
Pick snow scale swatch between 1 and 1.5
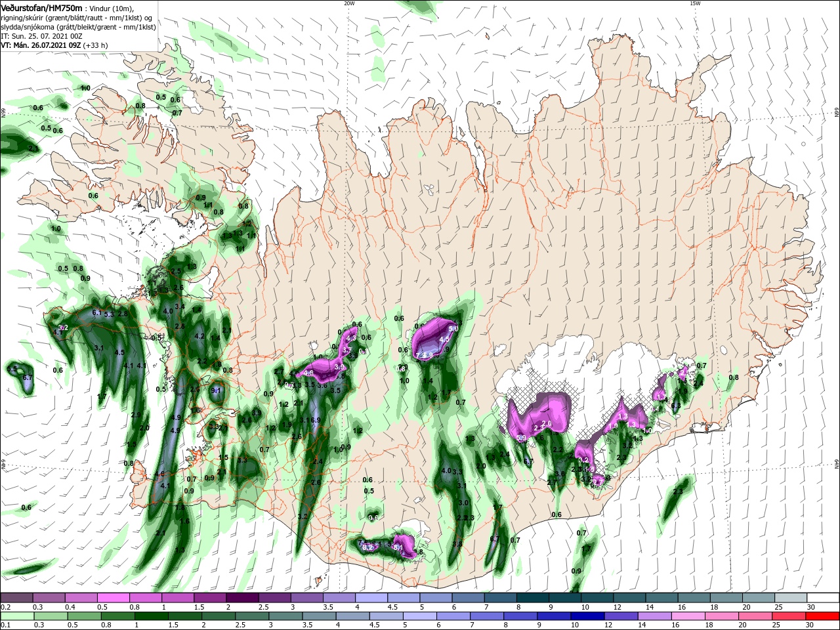[x=178, y=598]
